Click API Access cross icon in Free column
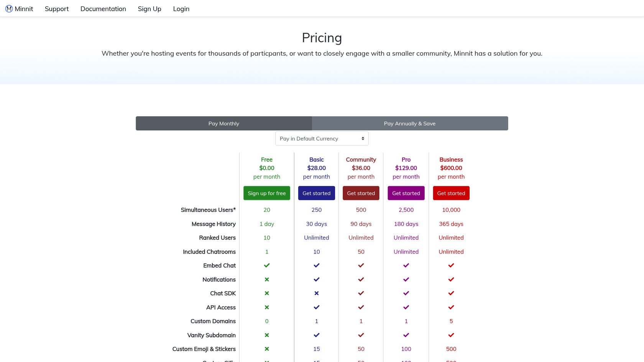 coord(267,307)
